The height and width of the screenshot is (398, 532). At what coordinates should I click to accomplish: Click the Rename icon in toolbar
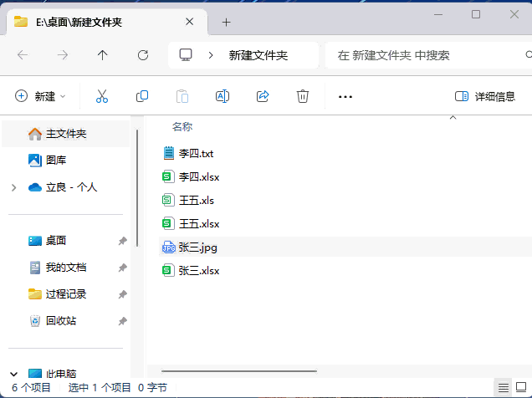[223, 96]
